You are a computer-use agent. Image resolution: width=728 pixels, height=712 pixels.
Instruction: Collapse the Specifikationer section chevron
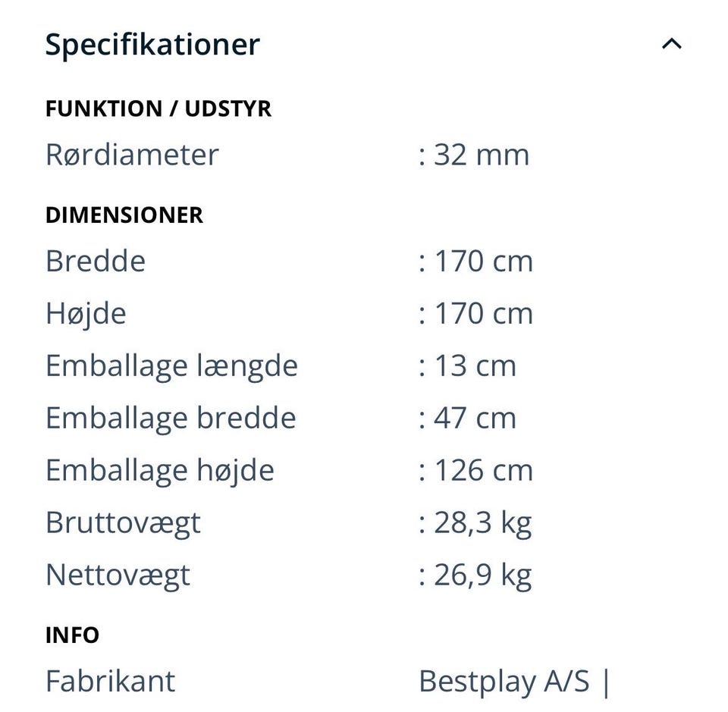[671, 44]
